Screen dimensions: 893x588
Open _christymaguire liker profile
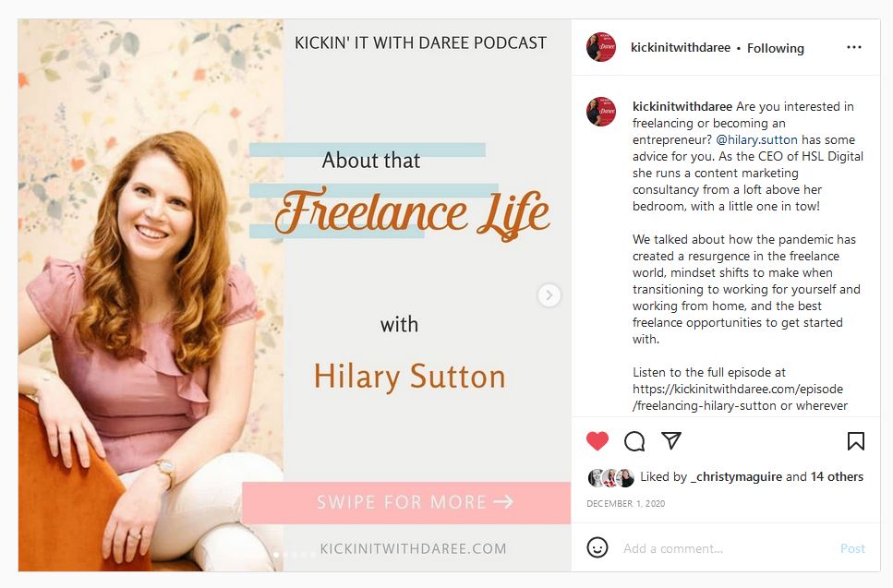pyautogui.click(x=736, y=477)
